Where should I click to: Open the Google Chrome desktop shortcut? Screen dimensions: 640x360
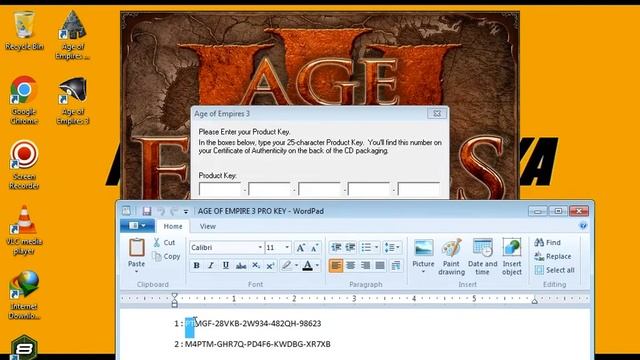(24, 100)
